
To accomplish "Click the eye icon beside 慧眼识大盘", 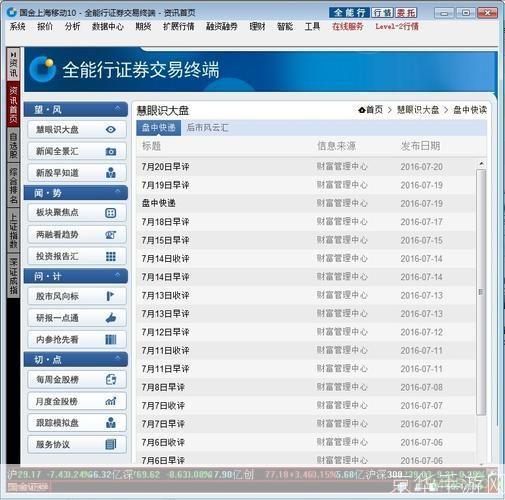I will click(111, 129).
